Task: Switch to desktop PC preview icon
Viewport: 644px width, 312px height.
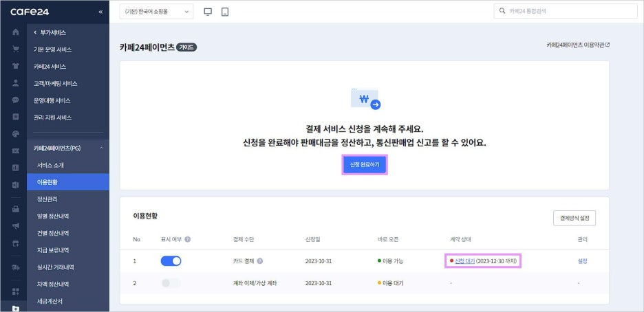Action: 208,12
